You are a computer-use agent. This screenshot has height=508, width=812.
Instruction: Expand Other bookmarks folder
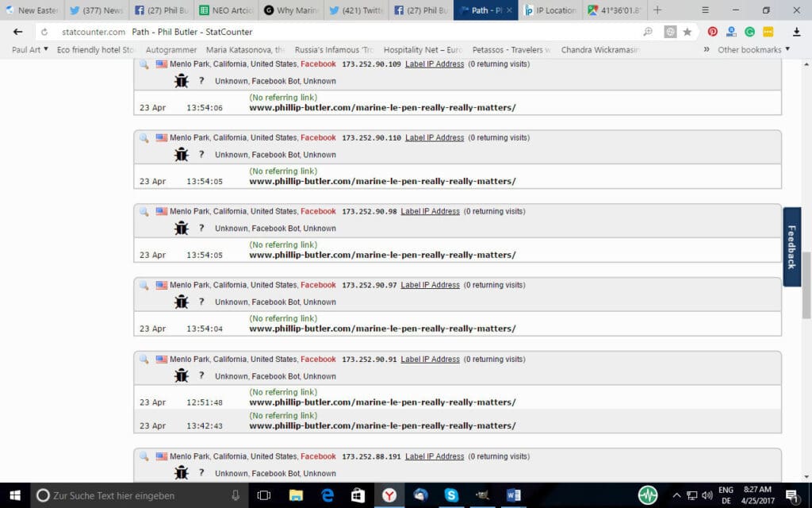[753, 49]
